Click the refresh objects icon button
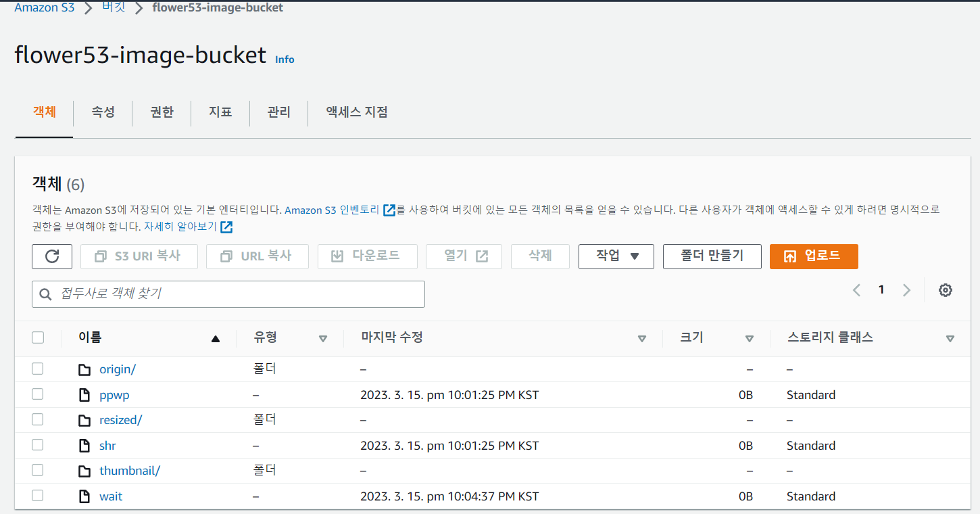 (x=52, y=256)
